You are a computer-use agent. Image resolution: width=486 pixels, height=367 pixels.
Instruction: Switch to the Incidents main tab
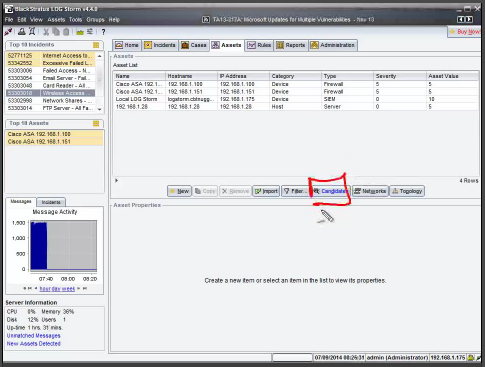160,45
